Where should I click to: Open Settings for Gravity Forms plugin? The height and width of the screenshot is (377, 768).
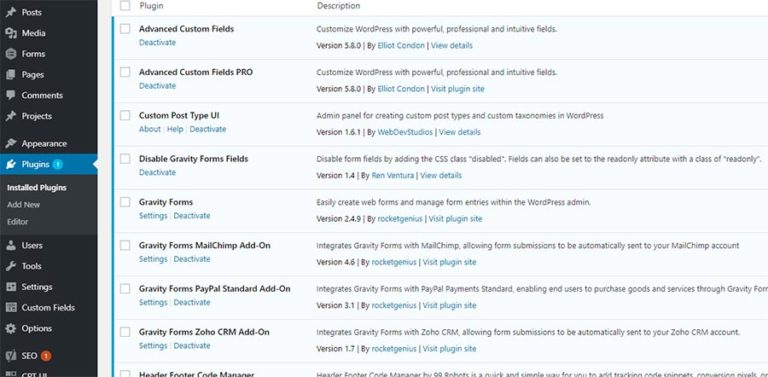click(153, 216)
